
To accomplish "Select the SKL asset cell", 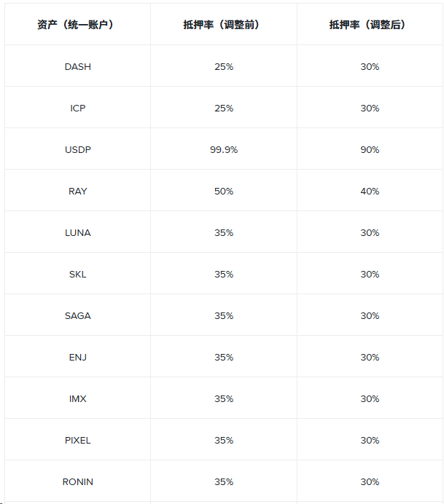I will 78,274.
